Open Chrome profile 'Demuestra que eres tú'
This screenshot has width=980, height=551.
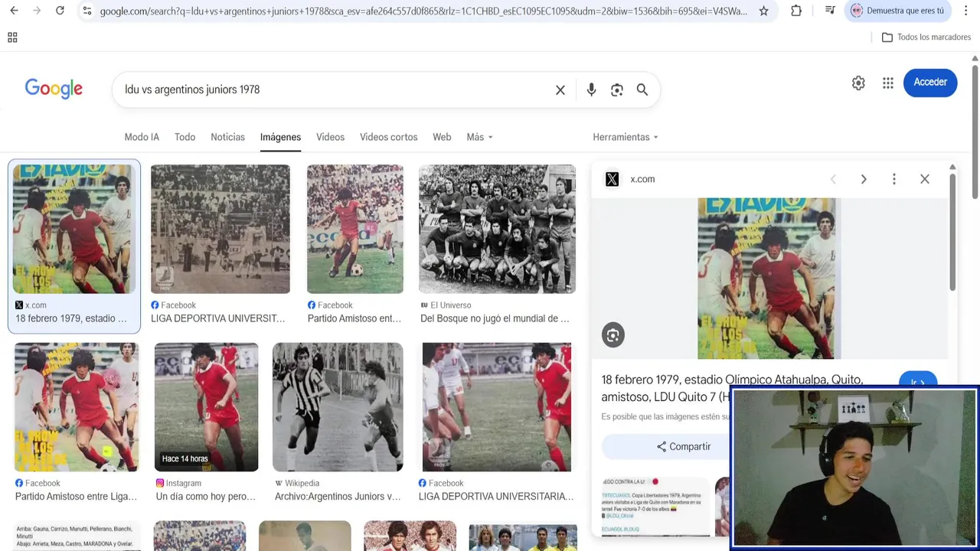(x=897, y=11)
